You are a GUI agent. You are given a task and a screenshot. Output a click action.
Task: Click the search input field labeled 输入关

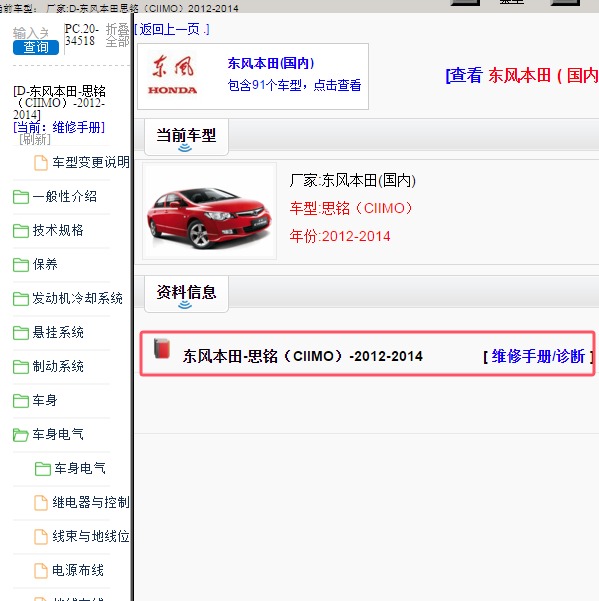(x=32, y=33)
